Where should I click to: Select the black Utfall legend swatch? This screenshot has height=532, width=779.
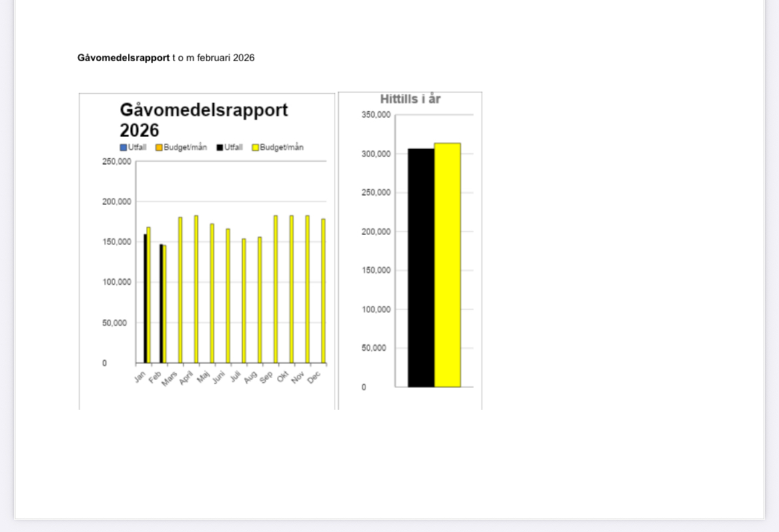click(x=220, y=148)
